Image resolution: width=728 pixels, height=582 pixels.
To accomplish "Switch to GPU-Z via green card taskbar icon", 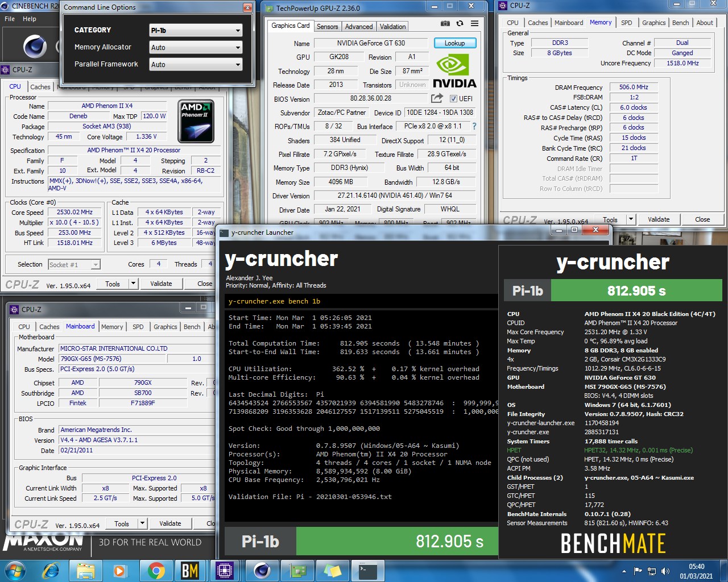I will click(297, 571).
